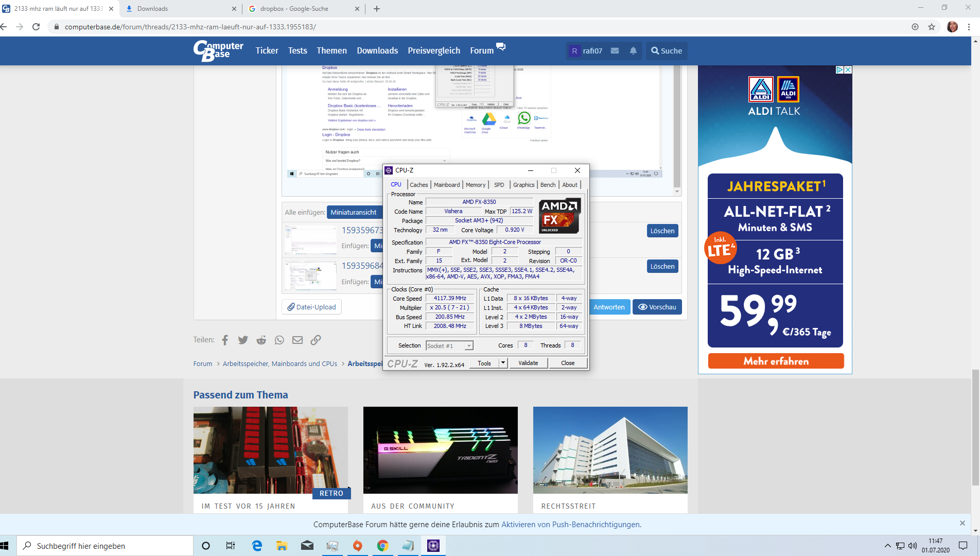Share the thread on Reddit
Screen dimensions: 980x556
(x=261, y=340)
